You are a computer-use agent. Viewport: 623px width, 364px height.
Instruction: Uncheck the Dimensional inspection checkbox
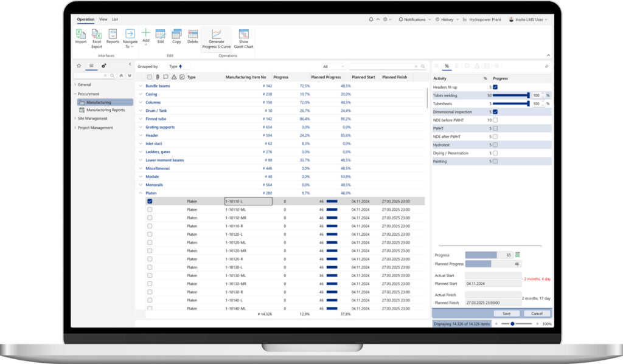pos(495,112)
